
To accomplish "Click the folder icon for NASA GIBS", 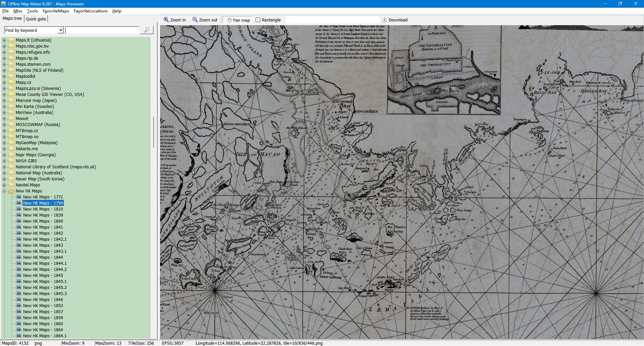I will [11, 161].
